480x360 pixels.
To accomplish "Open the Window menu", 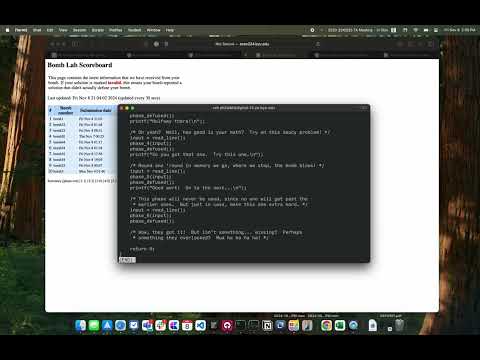I will click(153, 30).
